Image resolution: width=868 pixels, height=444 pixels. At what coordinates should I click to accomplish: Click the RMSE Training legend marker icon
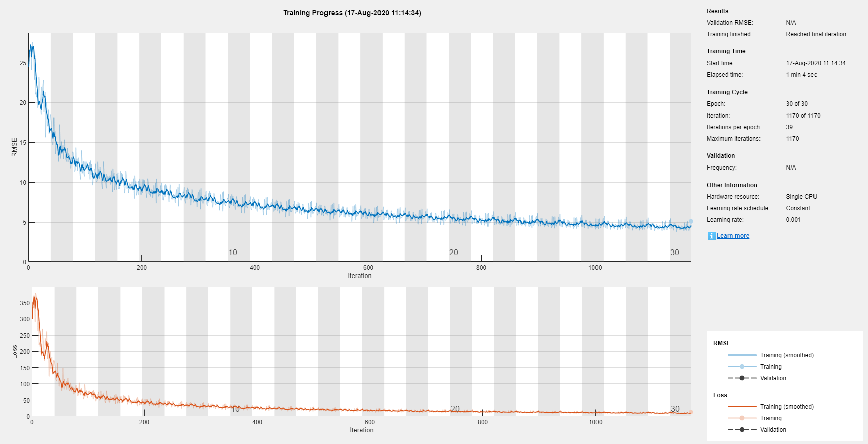click(742, 367)
